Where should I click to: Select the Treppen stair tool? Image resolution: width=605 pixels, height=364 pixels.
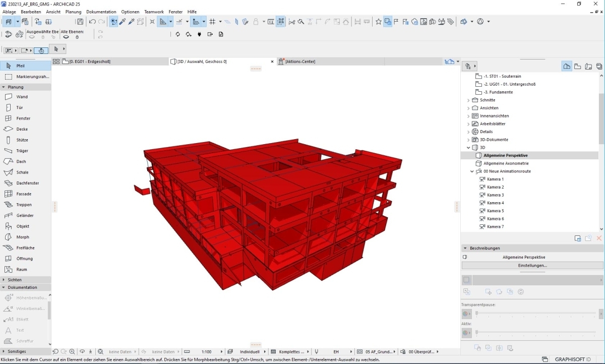[x=23, y=205]
